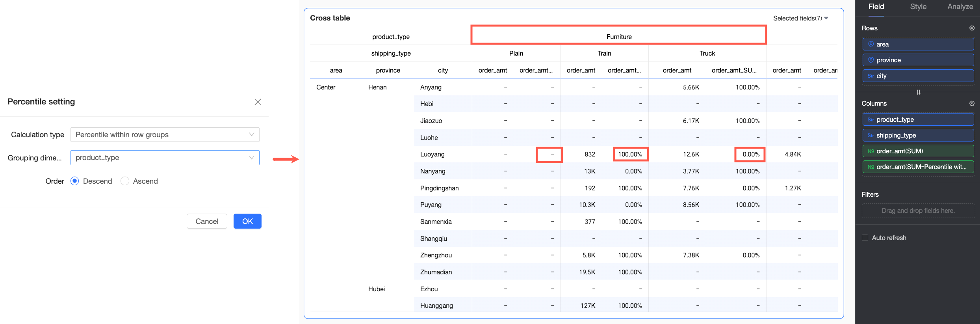Select the Nanyang city row label
980x324 pixels.
(x=432, y=171)
